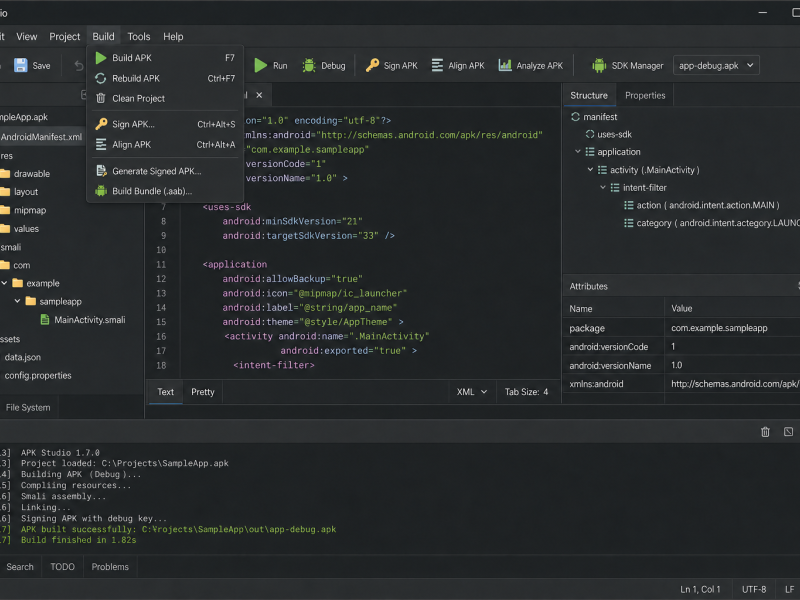The height and width of the screenshot is (600, 800).
Task: Clear console with the trash icon
Action: point(765,432)
